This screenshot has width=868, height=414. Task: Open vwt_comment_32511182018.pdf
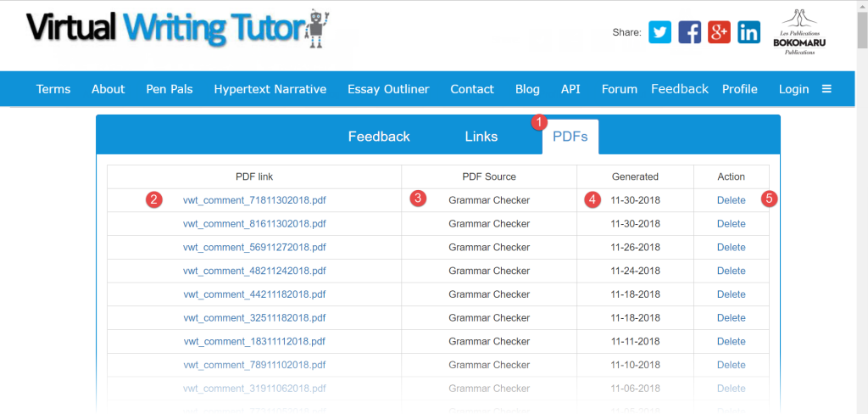tap(254, 317)
